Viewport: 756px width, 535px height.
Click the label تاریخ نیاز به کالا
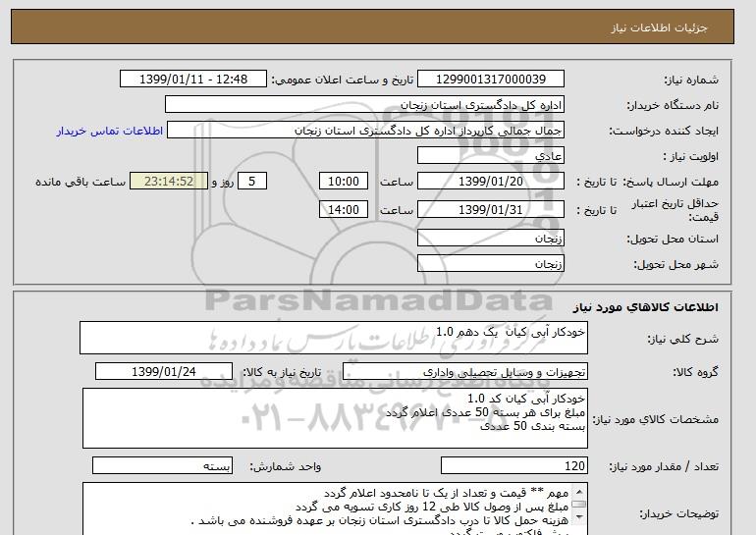click(x=281, y=372)
